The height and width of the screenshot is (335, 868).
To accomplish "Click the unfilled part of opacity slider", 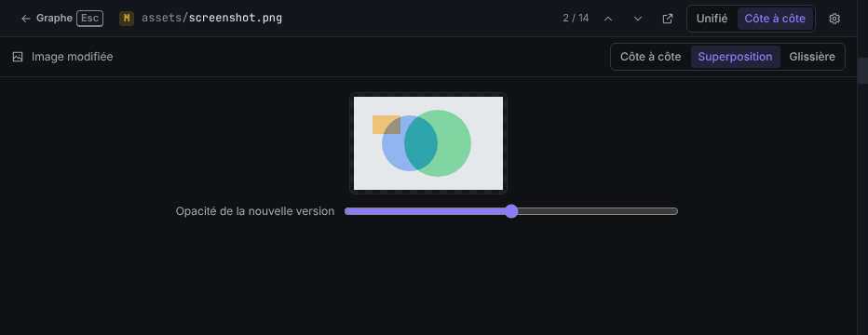I will pyautogui.click(x=598, y=211).
